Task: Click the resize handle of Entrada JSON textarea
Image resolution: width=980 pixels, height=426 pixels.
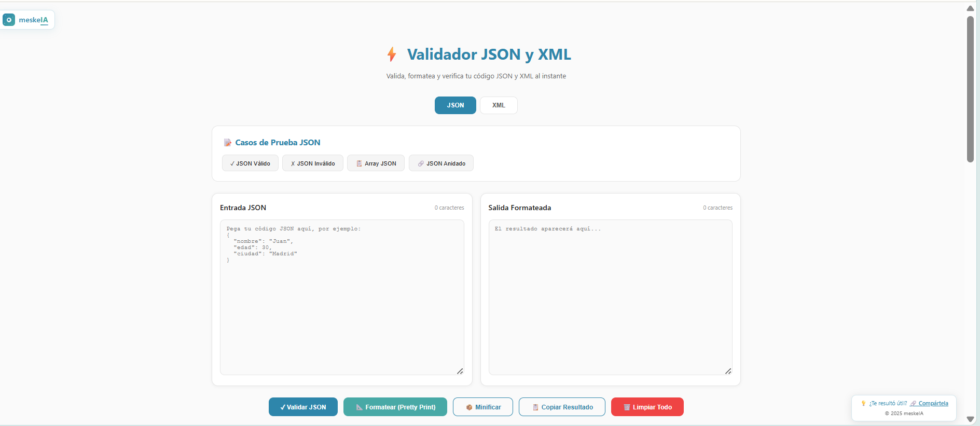Action: (460, 371)
